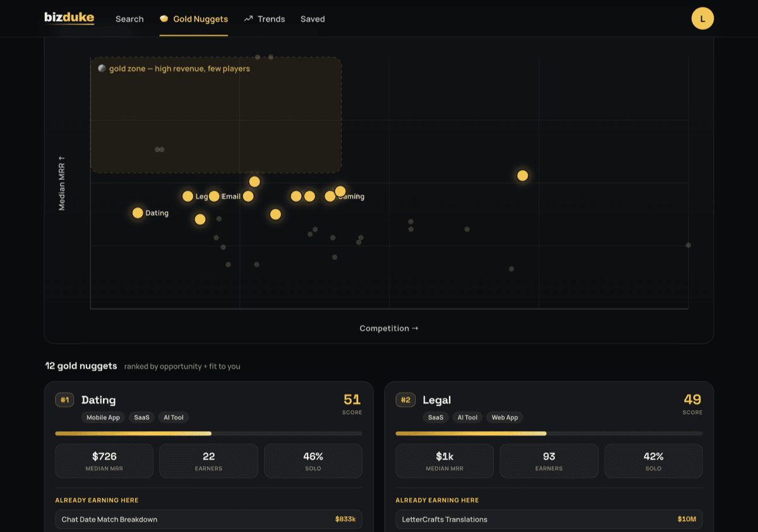758x532 pixels.
Task: Click the 'Gaming' chart label
Action: (x=353, y=196)
